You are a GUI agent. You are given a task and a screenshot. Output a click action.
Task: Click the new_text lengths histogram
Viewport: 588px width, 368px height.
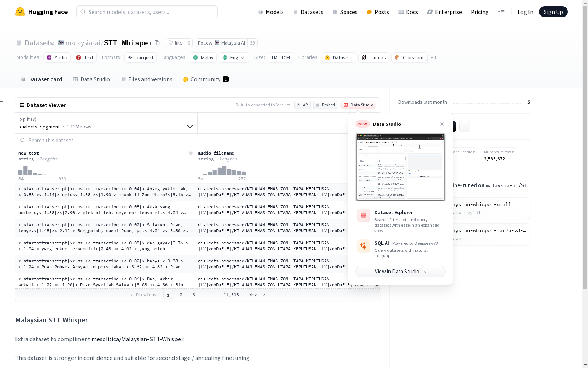pos(42,170)
